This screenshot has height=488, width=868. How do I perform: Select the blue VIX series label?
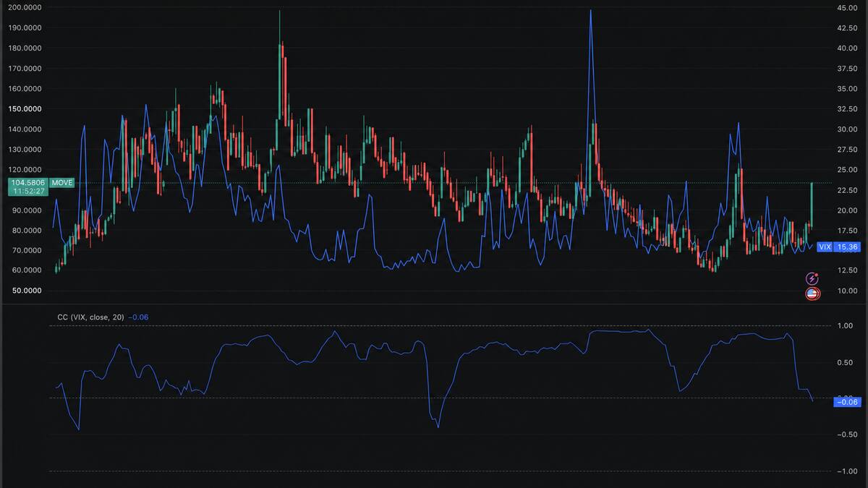pos(824,247)
